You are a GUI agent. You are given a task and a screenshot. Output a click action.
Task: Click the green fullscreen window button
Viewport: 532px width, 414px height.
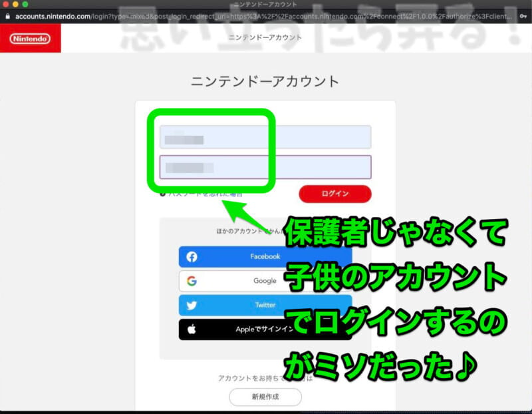[25, 5]
